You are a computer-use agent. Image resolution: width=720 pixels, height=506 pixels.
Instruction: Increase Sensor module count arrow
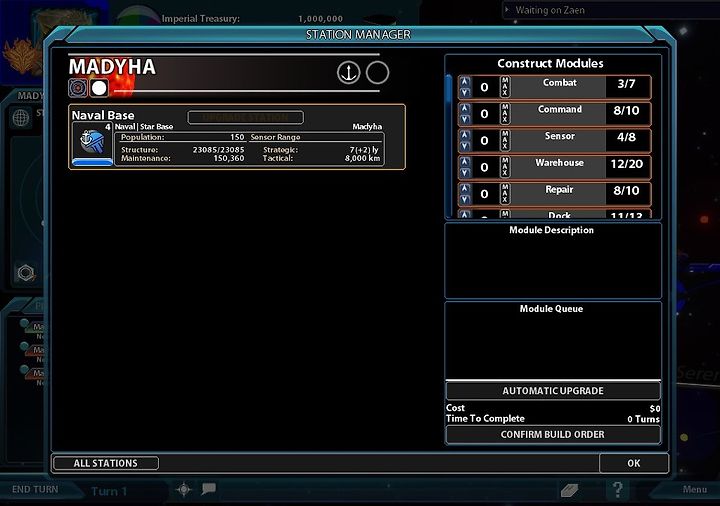465,135
